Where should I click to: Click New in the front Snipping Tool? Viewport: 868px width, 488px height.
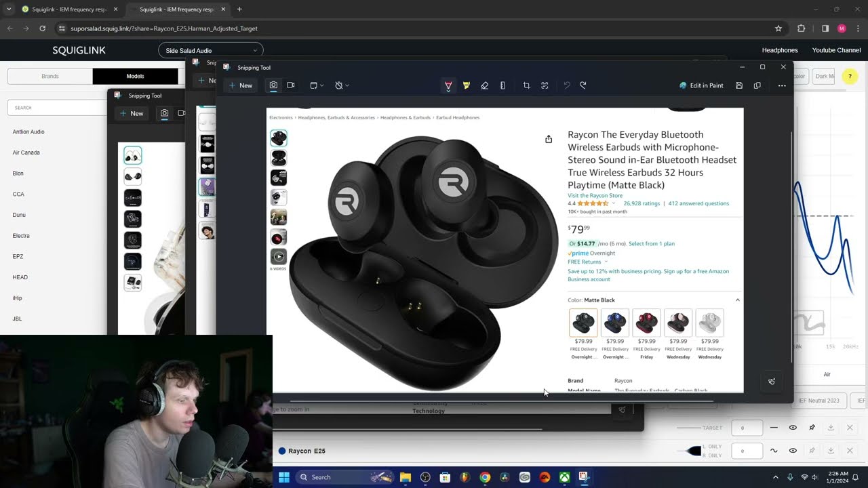coord(241,85)
